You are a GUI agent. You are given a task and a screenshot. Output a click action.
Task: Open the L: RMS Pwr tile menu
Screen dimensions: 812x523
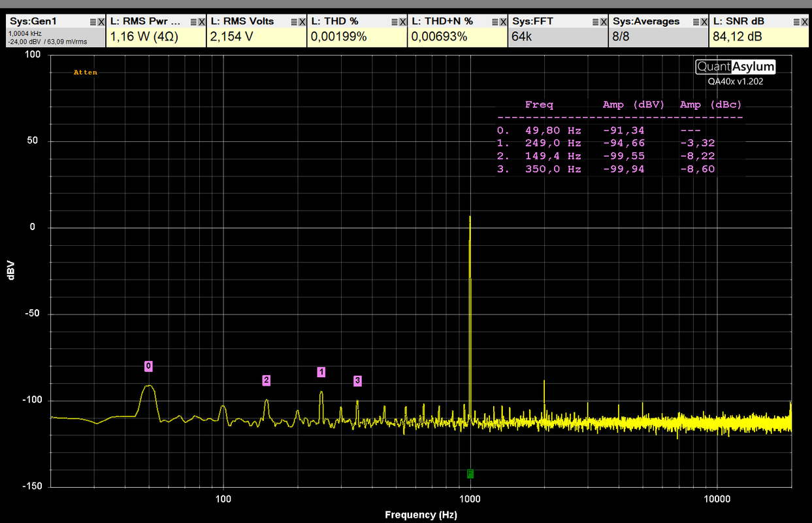(x=194, y=22)
